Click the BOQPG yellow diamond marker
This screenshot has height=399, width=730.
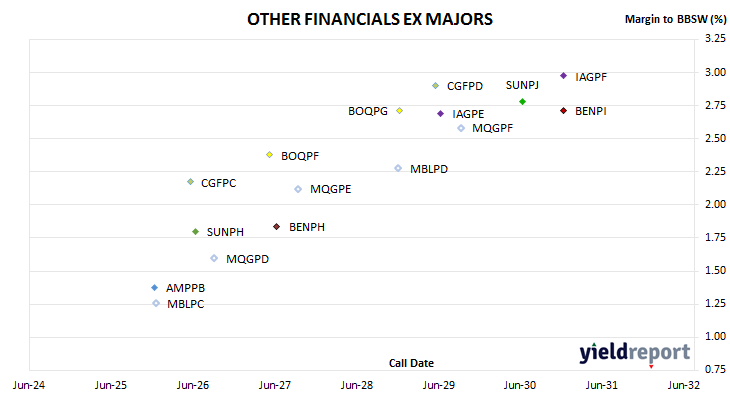[x=399, y=111]
